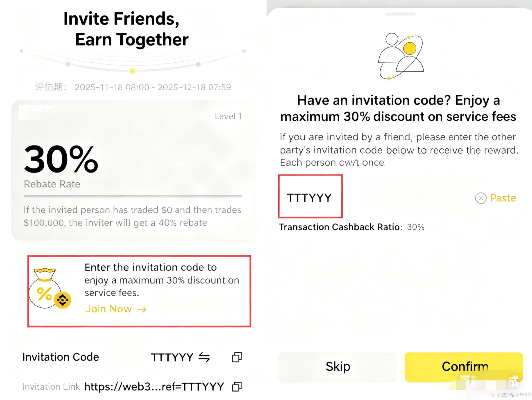Screen dimensions: 532x400
Task: Open the Join Now link
Action: pyautogui.click(x=109, y=309)
